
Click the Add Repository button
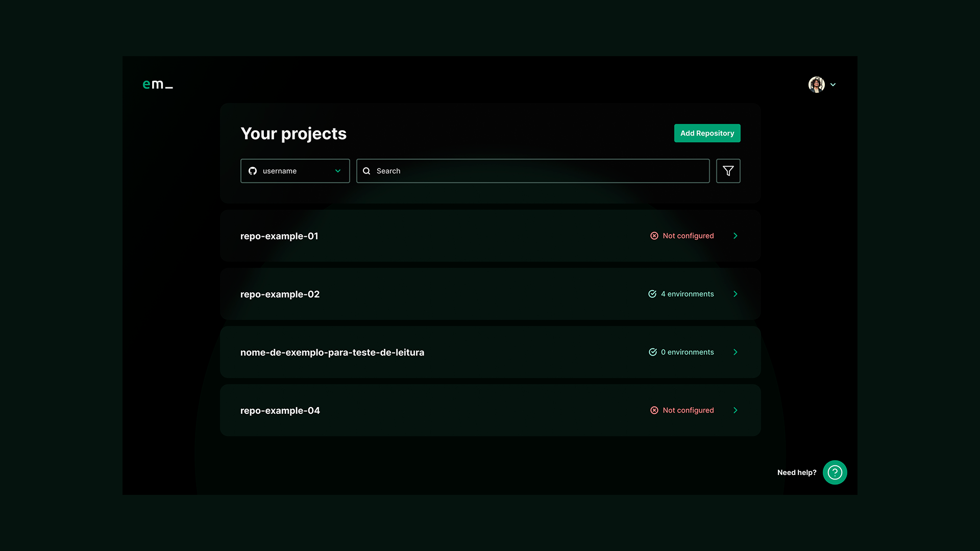coord(707,133)
